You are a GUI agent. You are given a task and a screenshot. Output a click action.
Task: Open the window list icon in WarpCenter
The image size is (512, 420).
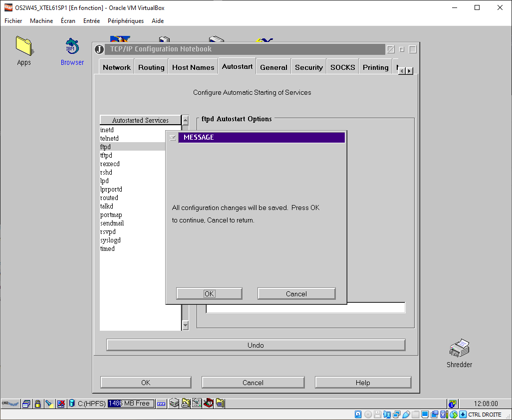[x=26, y=404]
